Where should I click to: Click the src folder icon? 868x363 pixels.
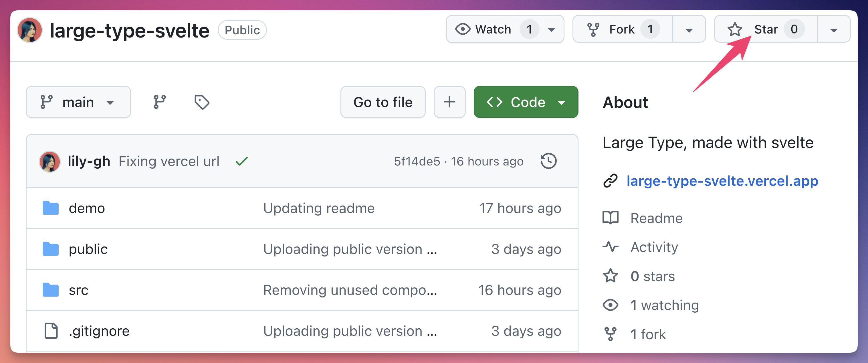pyautogui.click(x=51, y=289)
